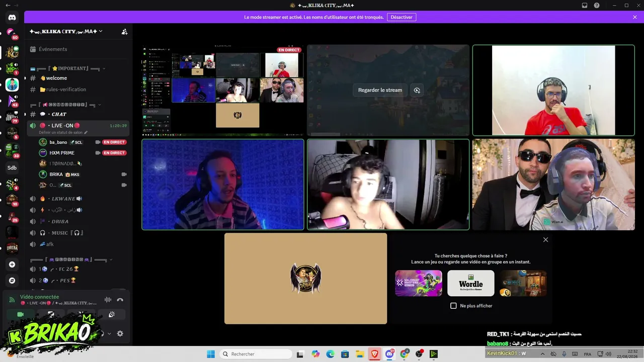
Task: Open Discord direct messages home
Action: [12, 18]
